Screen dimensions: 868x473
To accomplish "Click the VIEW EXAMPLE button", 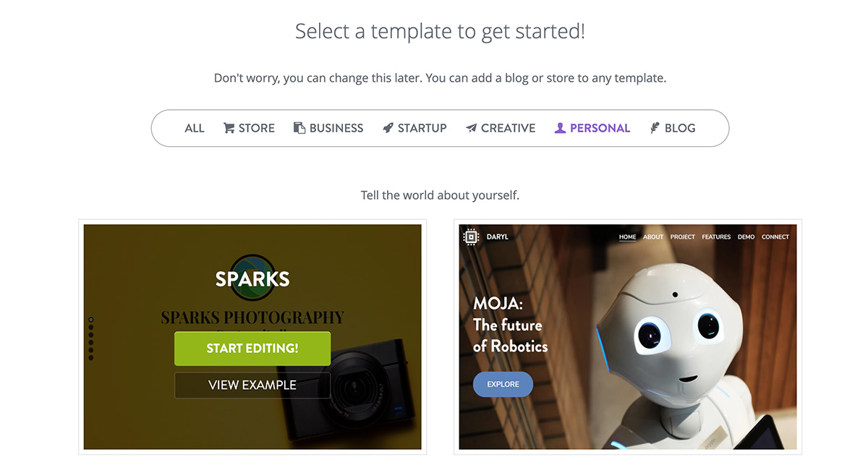I will point(252,385).
